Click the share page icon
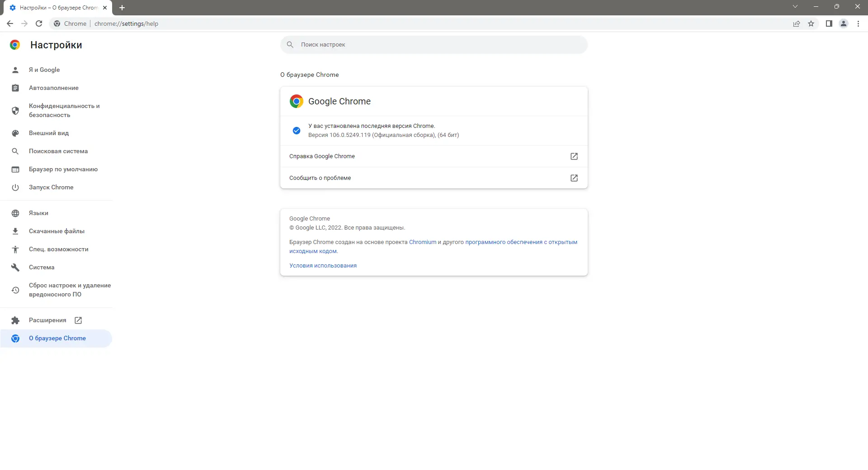Viewport: 868px width, 470px height. [797, 23]
